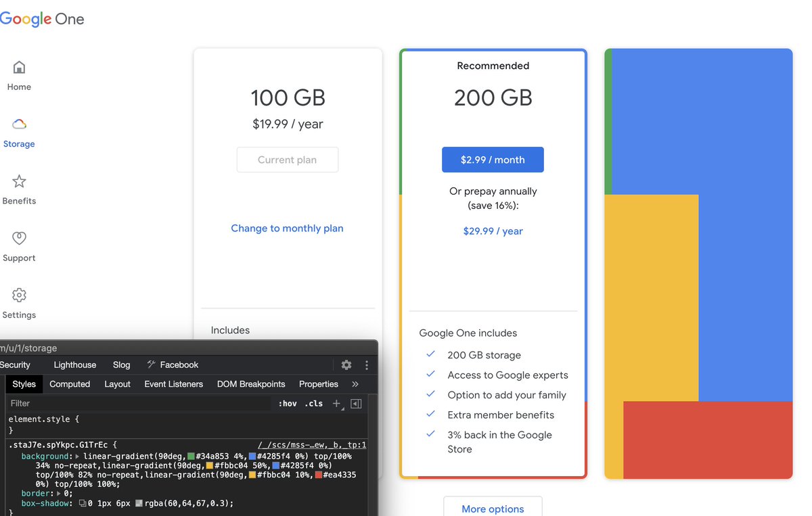Viewport: 812px width, 516px height.
Task: Toggle the computed styles sidebar pane icon
Action: click(356, 403)
